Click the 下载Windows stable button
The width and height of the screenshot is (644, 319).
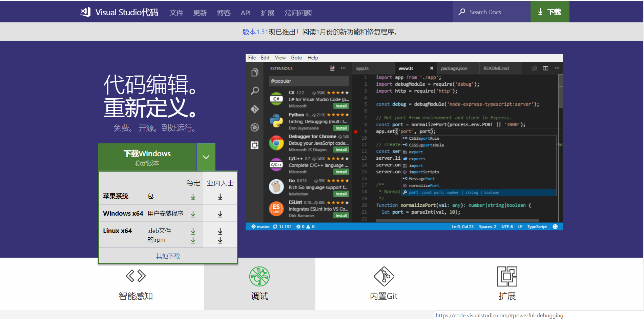147,157
